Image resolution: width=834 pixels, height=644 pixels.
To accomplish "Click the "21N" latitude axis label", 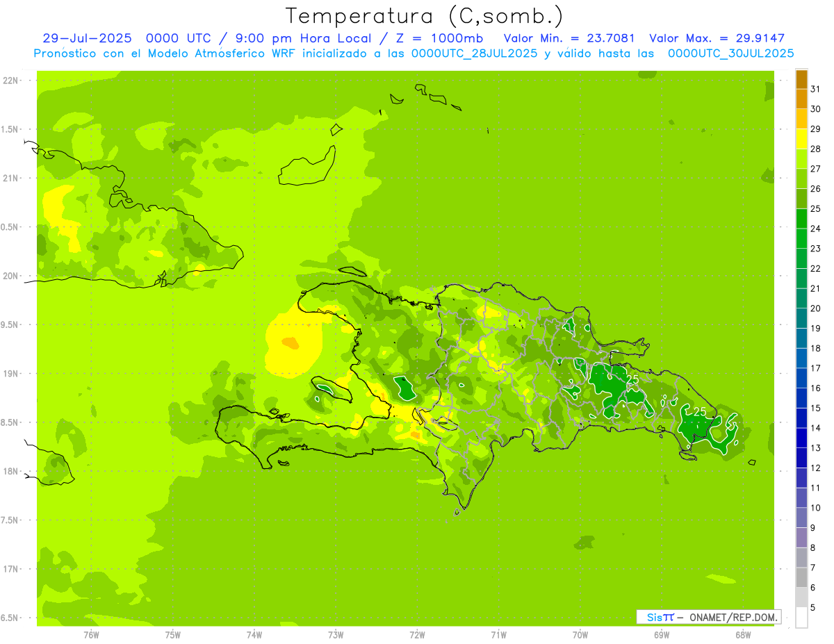I will pos(10,178).
